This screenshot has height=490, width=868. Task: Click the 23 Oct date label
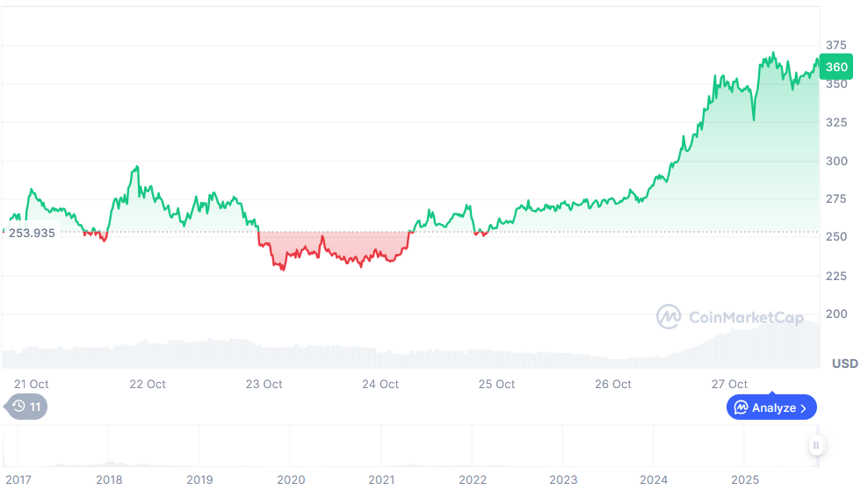(264, 384)
